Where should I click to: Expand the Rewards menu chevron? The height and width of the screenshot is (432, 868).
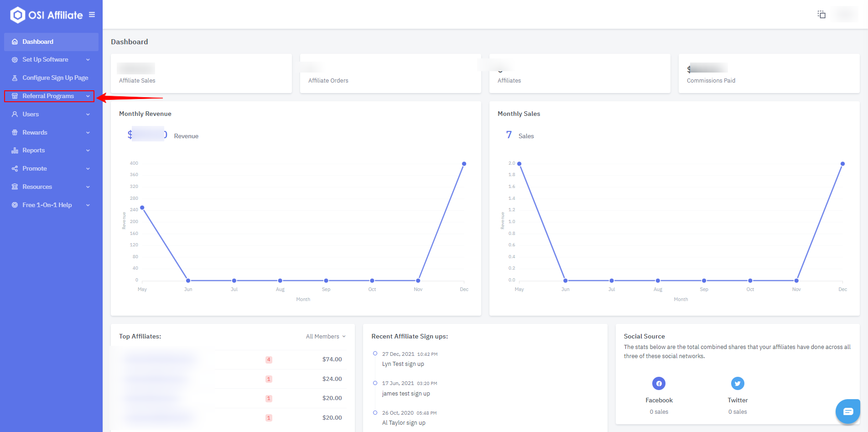point(88,133)
